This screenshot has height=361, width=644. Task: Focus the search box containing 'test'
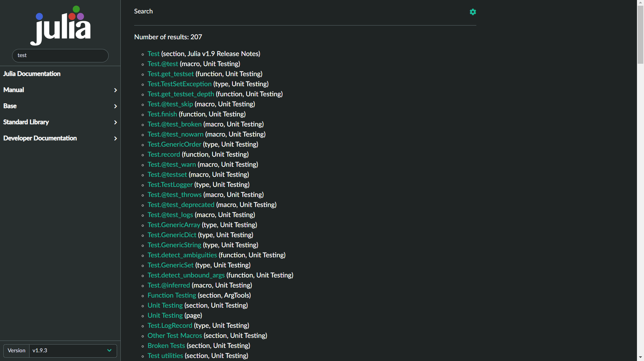(60, 56)
